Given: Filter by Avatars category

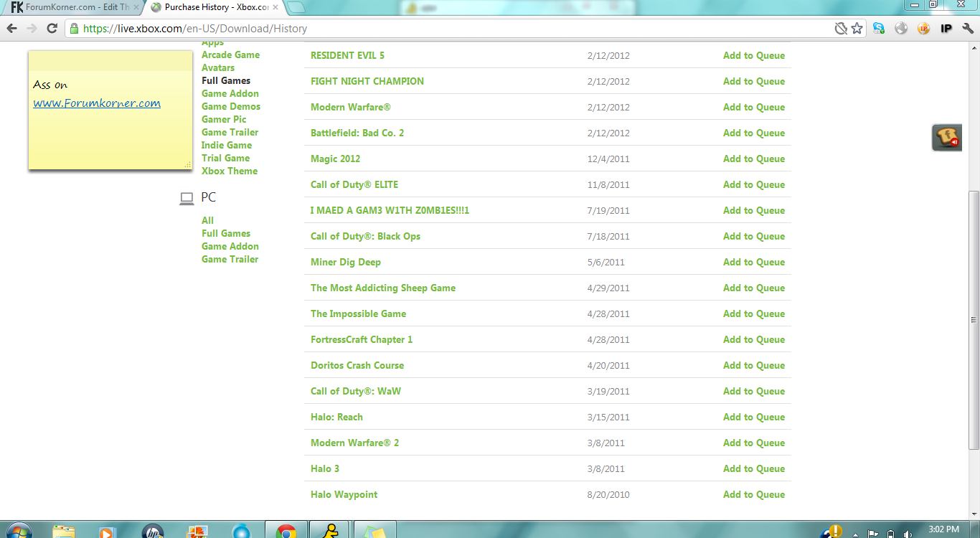Looking at the screenshot, I should coord(218,67).
